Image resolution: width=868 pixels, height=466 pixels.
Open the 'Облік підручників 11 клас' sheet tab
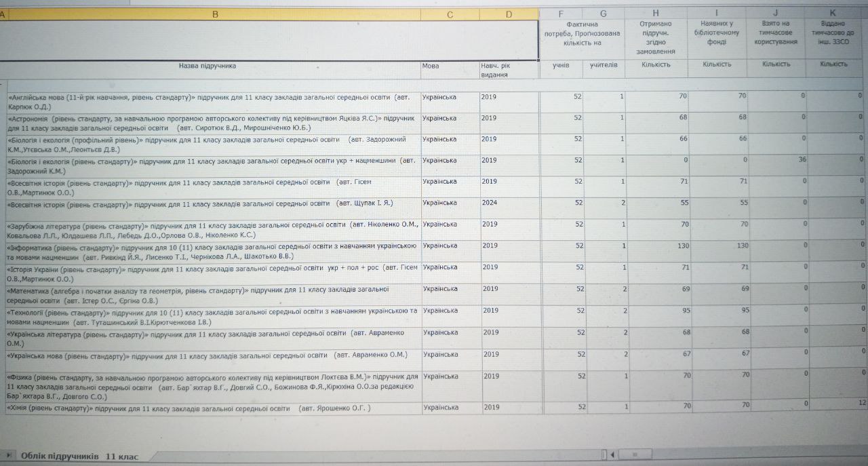[x=79, y=456]
